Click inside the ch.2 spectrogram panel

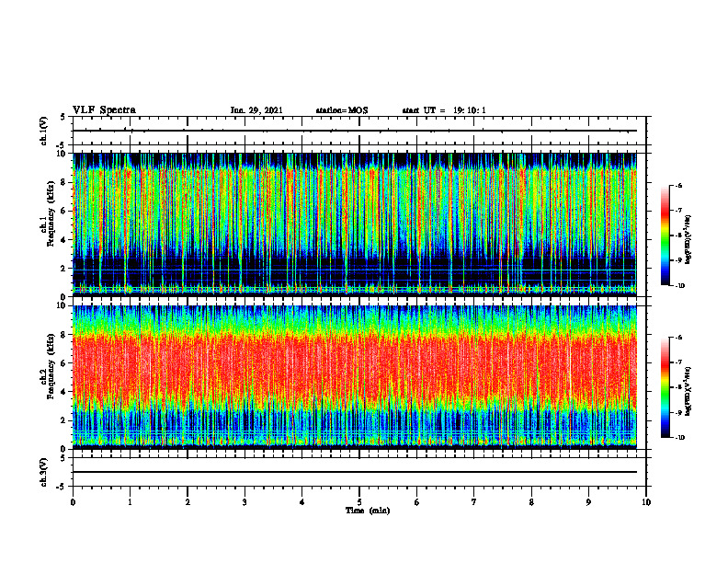355,377
